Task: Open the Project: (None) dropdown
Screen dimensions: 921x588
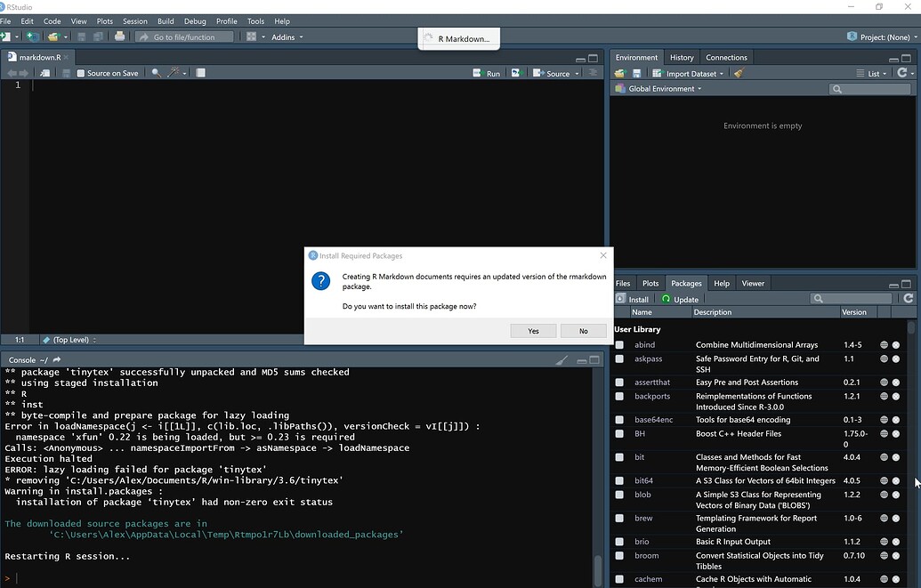Action: pyautogui.click(x=882, y=37)
